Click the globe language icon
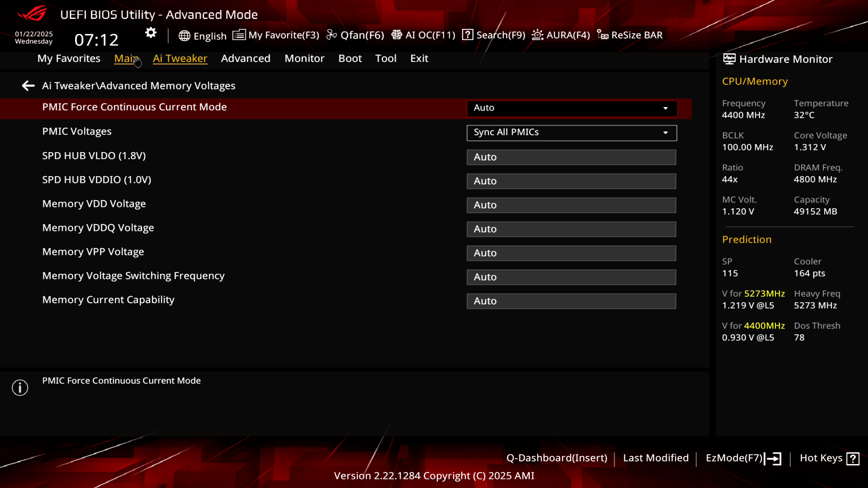 tap(184, 36)
